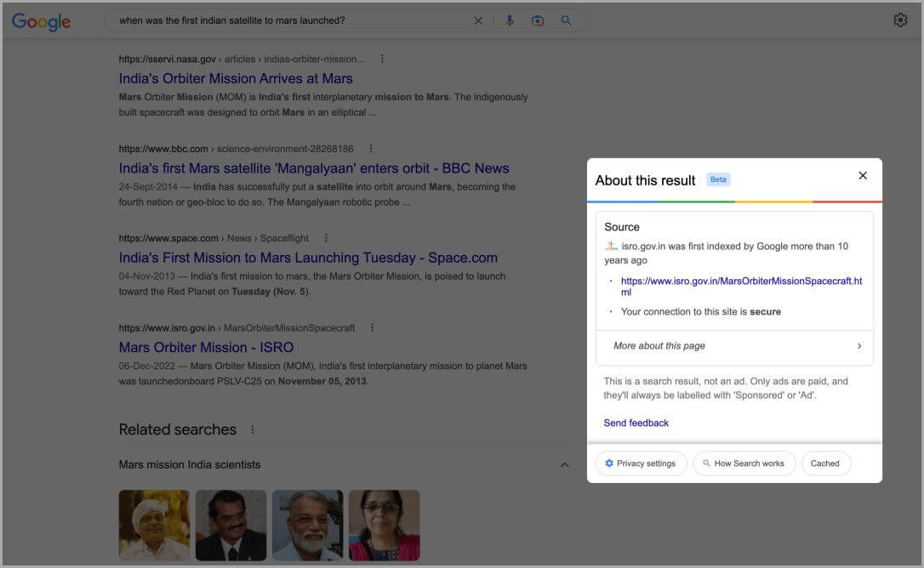The height and width of the screenshot is (568, 924).
Task: Submit search with magnifier icon
Action: 566,20
